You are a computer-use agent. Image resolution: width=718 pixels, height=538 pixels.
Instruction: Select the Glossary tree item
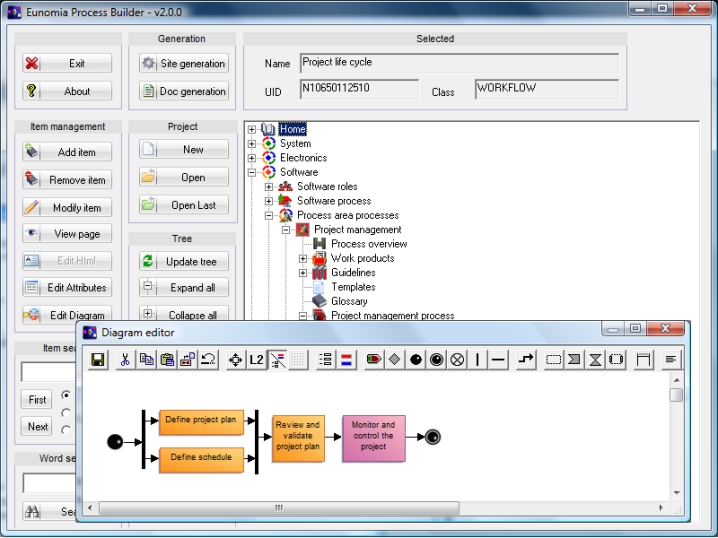pos(349,301)
